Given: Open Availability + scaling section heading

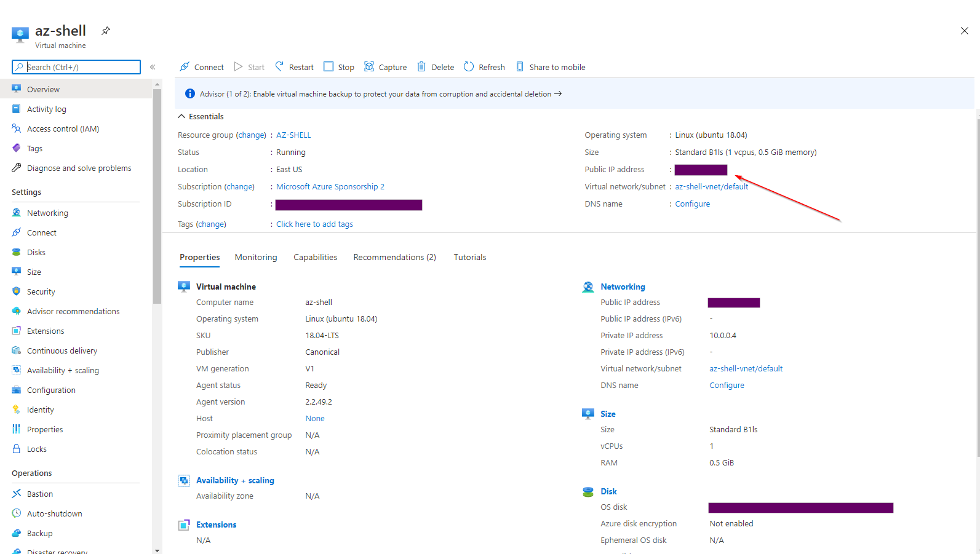Looking at the screenshot, I should tap(235, 481).
